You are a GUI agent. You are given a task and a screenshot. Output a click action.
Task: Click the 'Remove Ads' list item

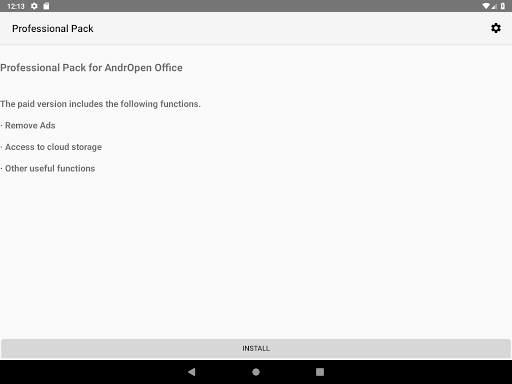[x=28, y=126]
